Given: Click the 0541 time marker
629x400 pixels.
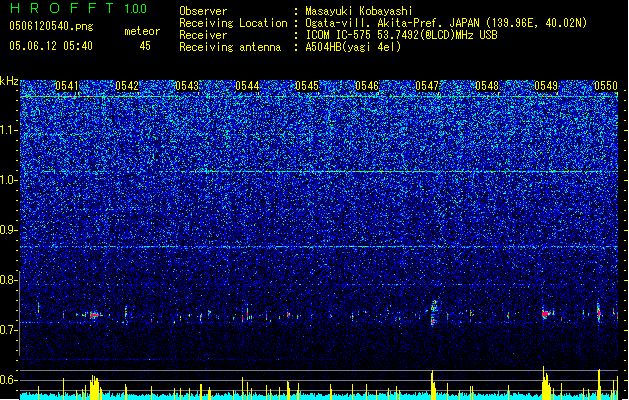Looking at the screenshot, I should coord(67,86).
